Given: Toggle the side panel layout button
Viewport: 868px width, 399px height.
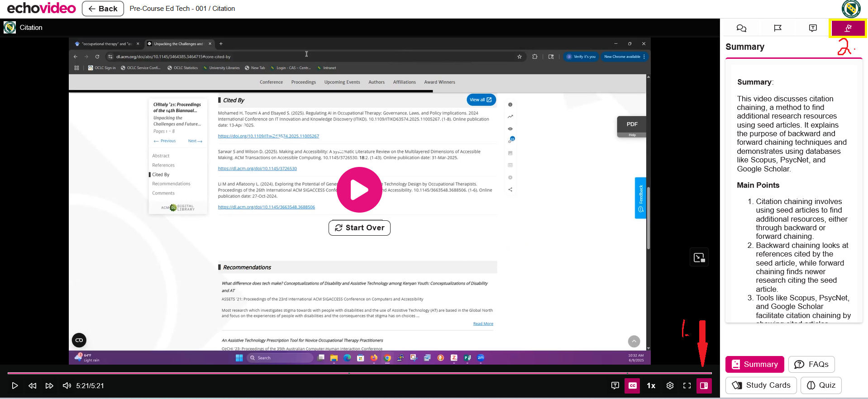Looking at the screenshot, I should tap(704, 385).
